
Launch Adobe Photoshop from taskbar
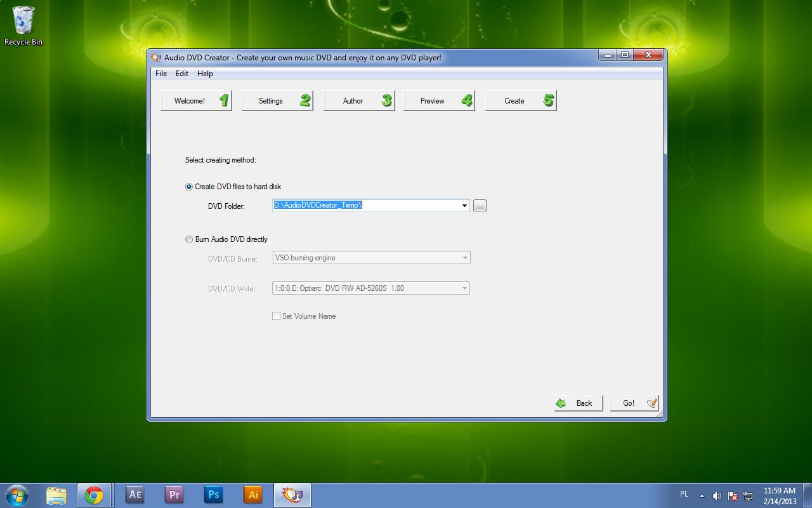[213, 495]
